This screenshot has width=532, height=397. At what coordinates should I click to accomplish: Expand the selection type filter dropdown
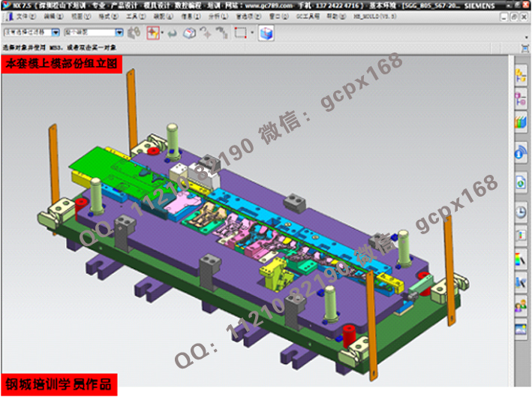coord(58,33)
